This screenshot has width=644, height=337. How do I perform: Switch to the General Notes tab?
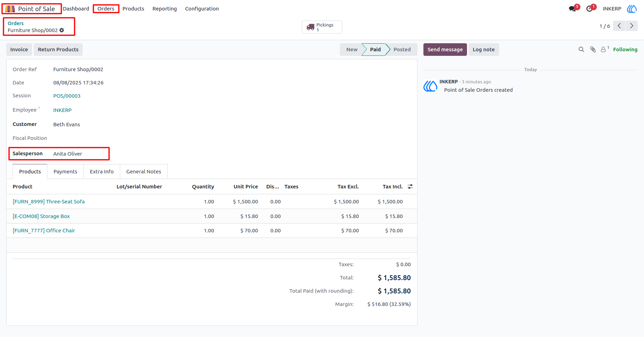click(144, 172)
